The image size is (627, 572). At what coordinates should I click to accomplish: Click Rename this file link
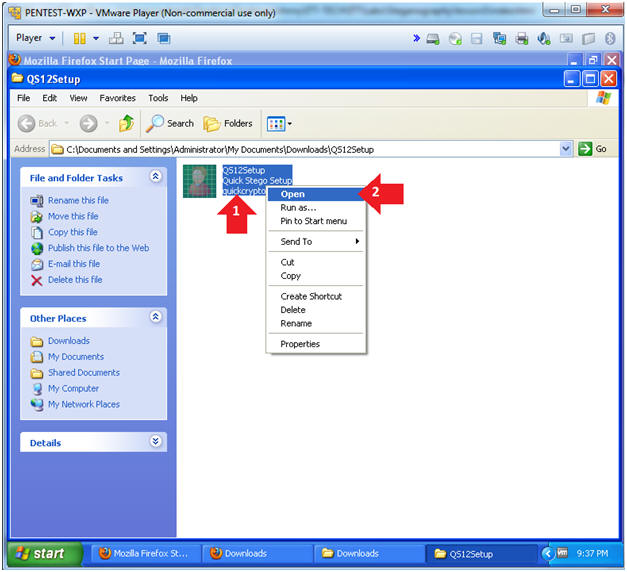tap(78, 200)
